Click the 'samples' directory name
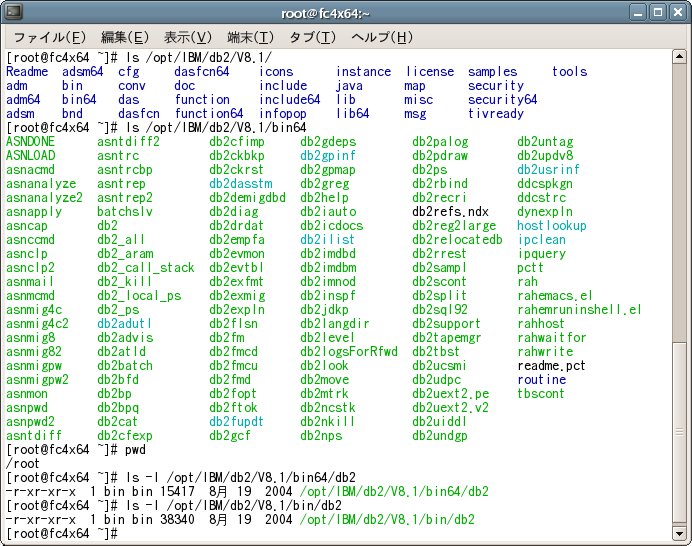Screen dimensions: 692x546 [x=493, y=72]
